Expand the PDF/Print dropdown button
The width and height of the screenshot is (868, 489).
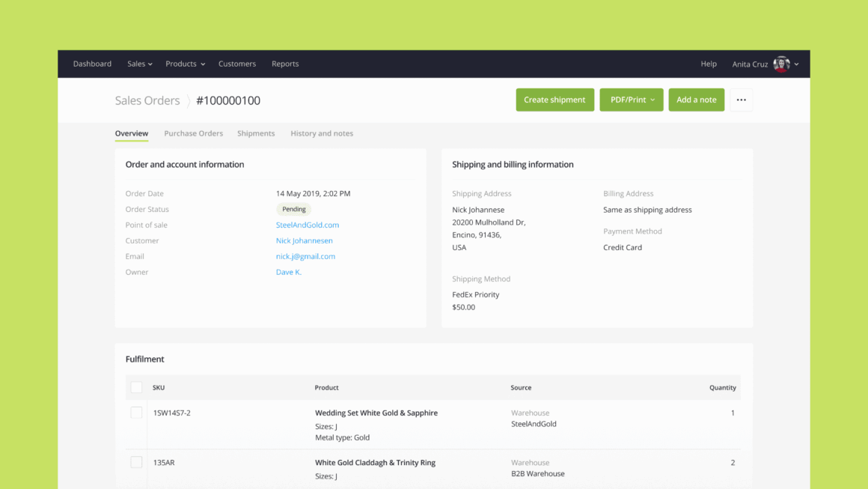(x=631, y=100)
